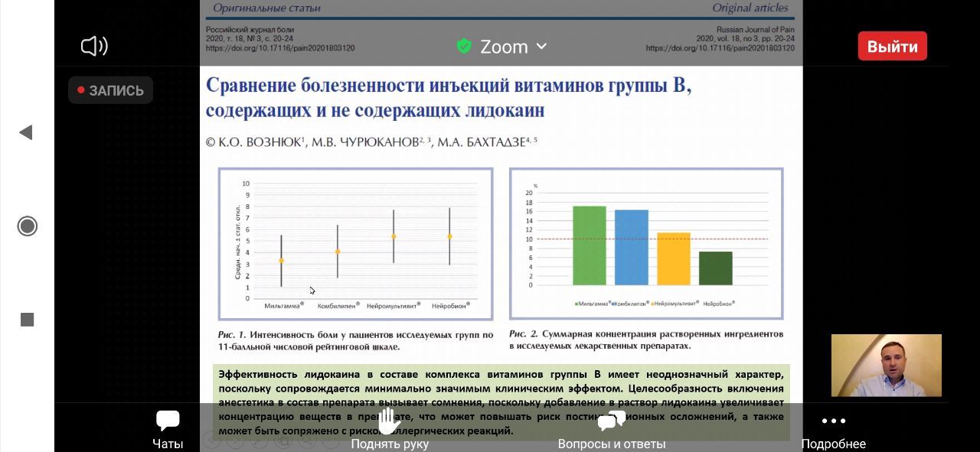Tap the 'Original articles' header text
The image size is (980, 452).
pyautogui.click(x=750, y=8)
